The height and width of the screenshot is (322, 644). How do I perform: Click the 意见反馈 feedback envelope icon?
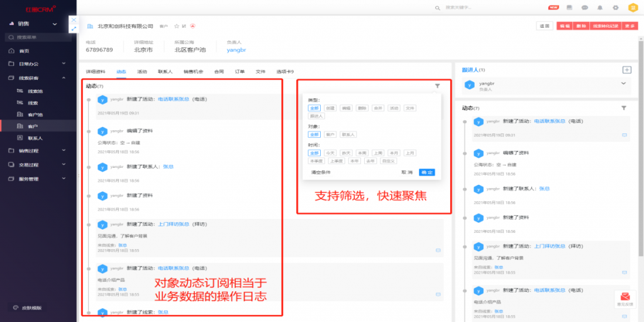pos(625,297)
